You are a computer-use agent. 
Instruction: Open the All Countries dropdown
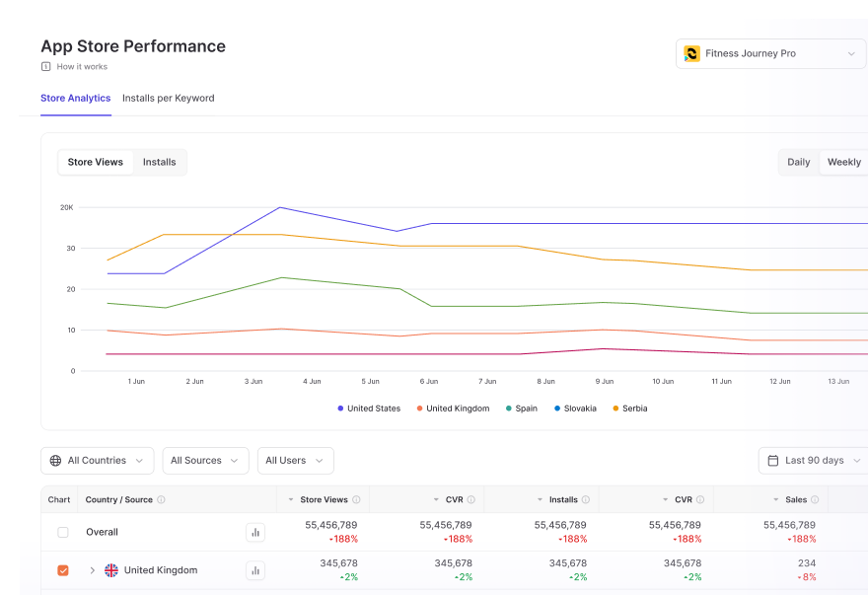(97, 461)
